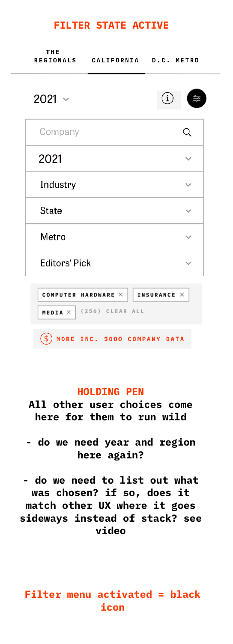Viewport: 233px width, 644px height.
Task: Expand the State filter dropdown
Action: point(114,211)
